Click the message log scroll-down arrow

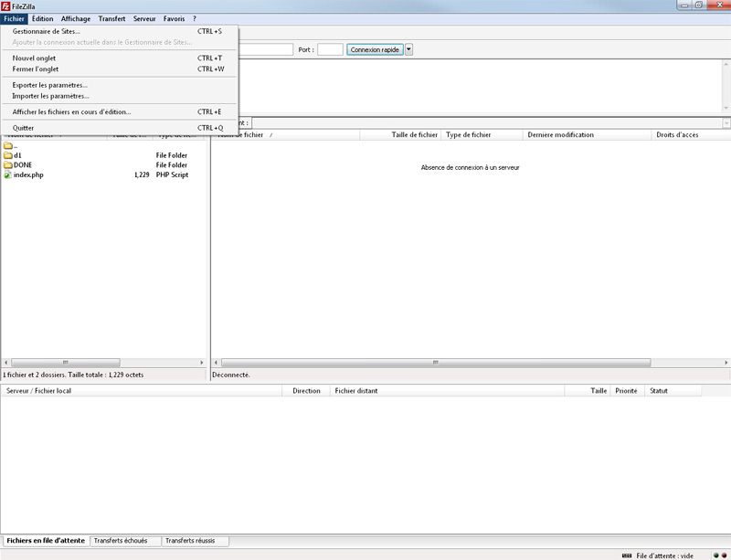click(x=726, y=108)
